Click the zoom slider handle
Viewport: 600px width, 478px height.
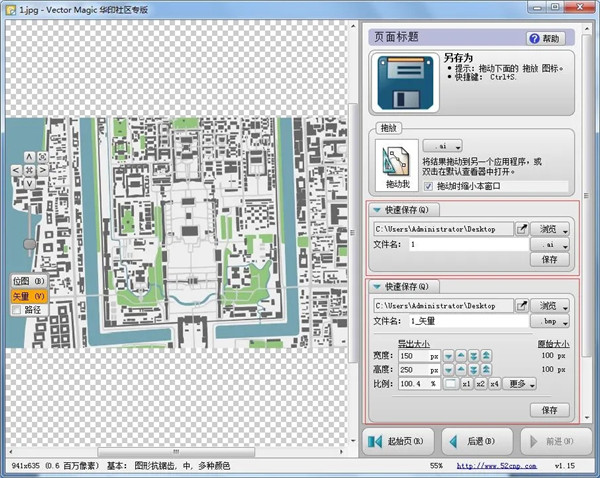(x=30, y=243)
